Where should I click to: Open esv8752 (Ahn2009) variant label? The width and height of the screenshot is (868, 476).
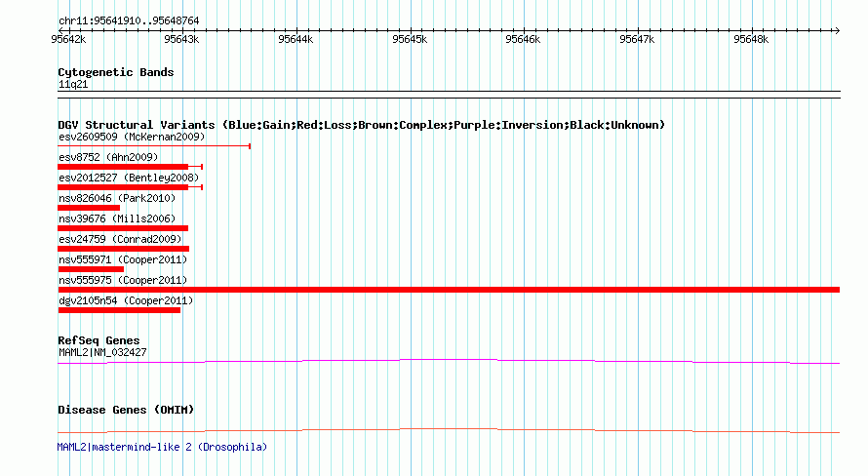tap(108, 157)
